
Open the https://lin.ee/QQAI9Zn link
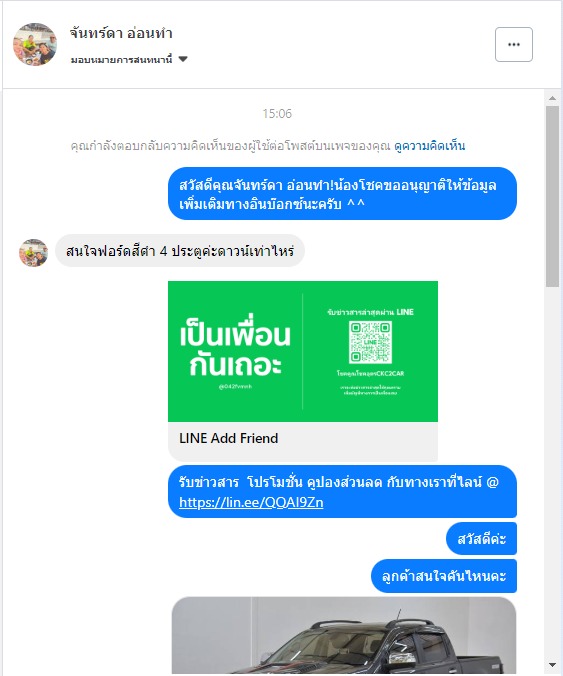[x=251, y=502]
